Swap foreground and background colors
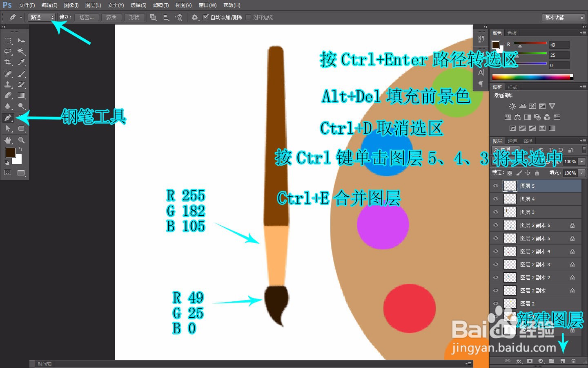Image resolution: width=588 pixels, height=368 pixels. 20,149
